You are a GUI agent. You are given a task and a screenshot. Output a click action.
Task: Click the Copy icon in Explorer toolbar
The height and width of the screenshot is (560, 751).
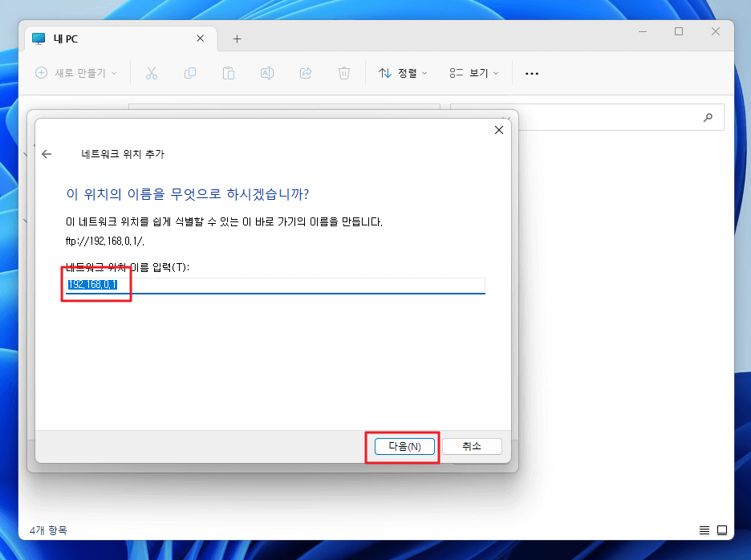pos(189,73)
